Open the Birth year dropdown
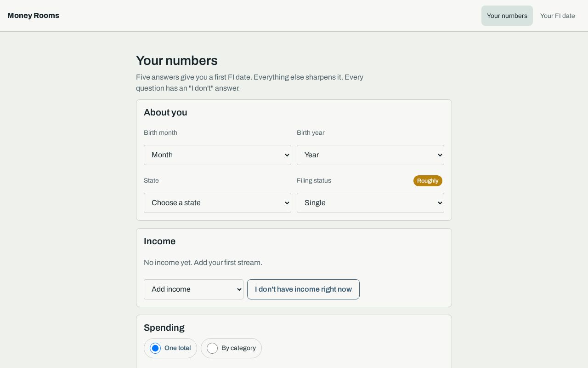This screenshot has width=588, height=368. pyautogui.click(x=370, y=155)
